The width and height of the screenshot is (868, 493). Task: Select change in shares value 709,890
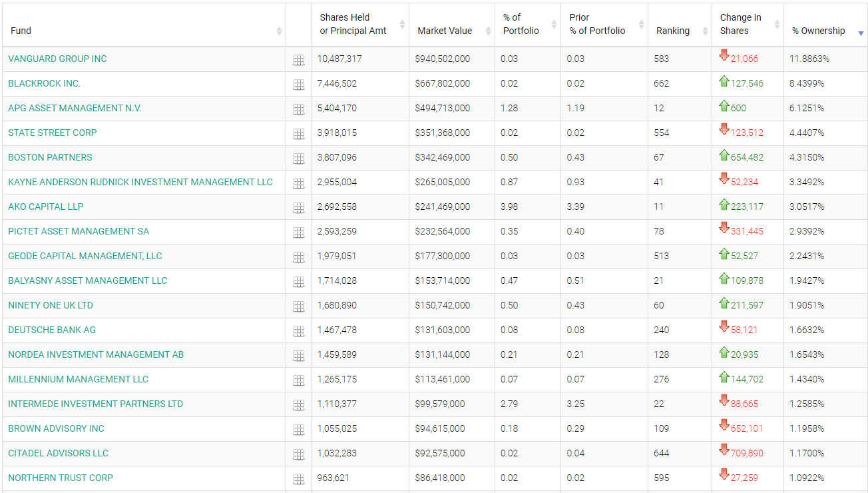pyautogui.click(x=747, y=453)
